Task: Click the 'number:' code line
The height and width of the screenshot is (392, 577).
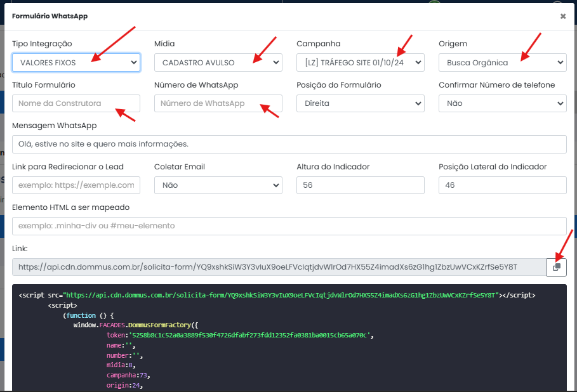Action: click(125, 355)
